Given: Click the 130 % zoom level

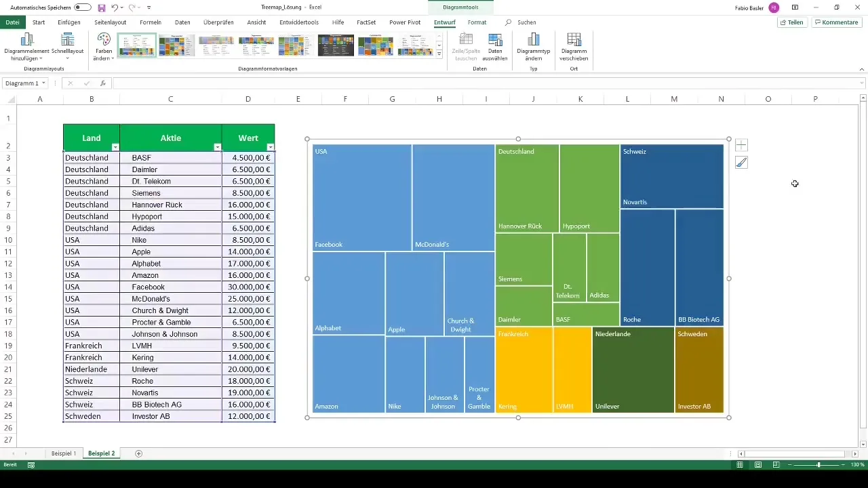Looking at the screenshot, I should click(x=858, y=465).
